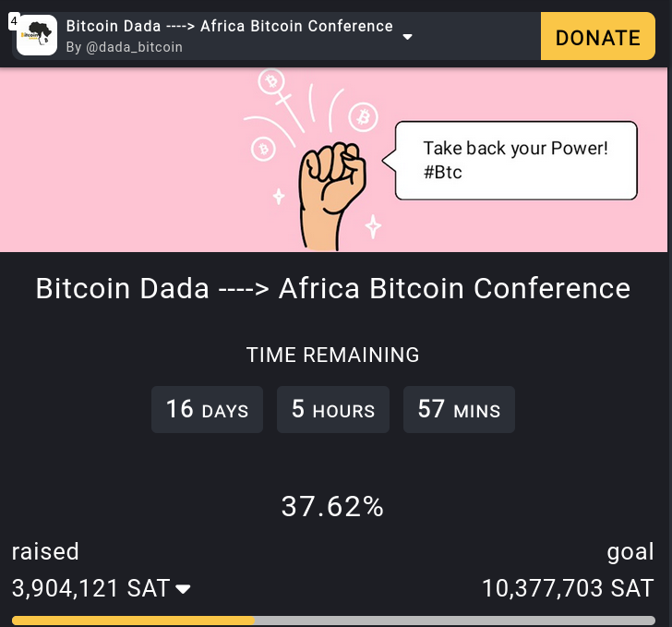This screenshot has width=672, height=627.
Task: Click the 5 HOURS countdown box
Action: pos(333,410)
